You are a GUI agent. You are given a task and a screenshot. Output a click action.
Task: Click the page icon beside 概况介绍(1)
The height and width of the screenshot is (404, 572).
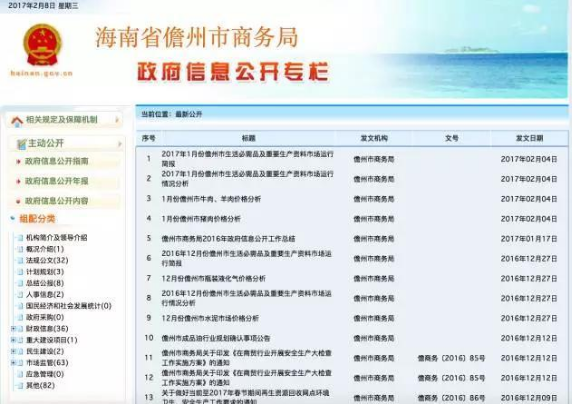click(20, 249)
